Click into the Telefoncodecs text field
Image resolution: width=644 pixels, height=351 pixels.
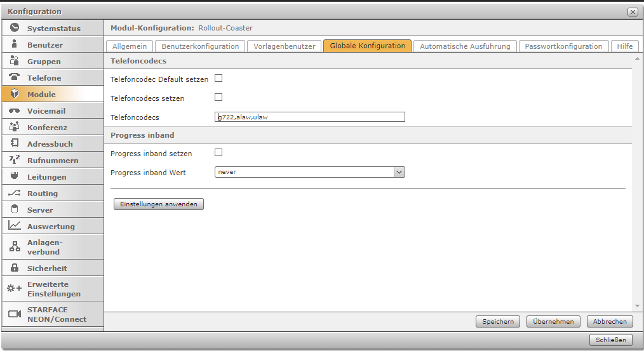[x=310, y=117]
